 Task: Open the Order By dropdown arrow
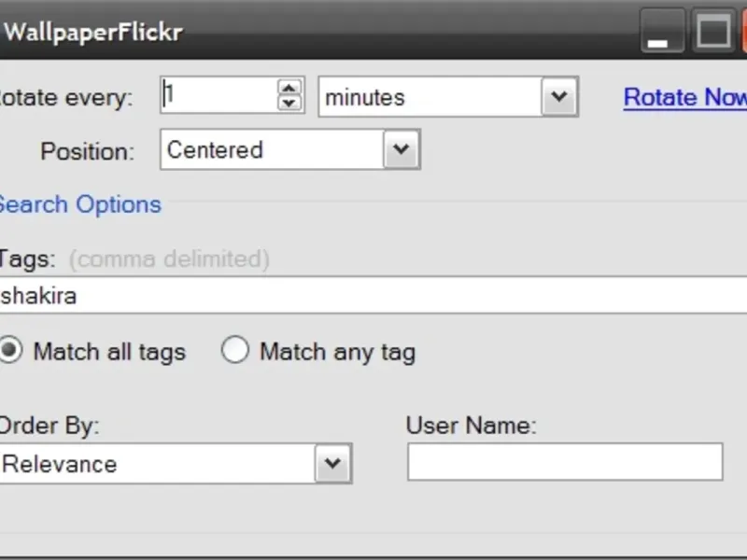pyautogui.click(x=331, y=464)
